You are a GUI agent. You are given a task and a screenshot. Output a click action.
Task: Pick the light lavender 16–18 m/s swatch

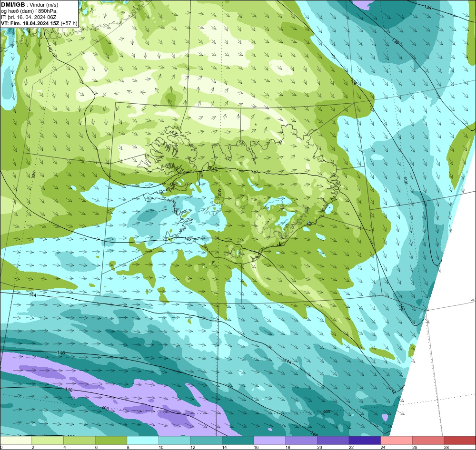(x=269, y=440)
